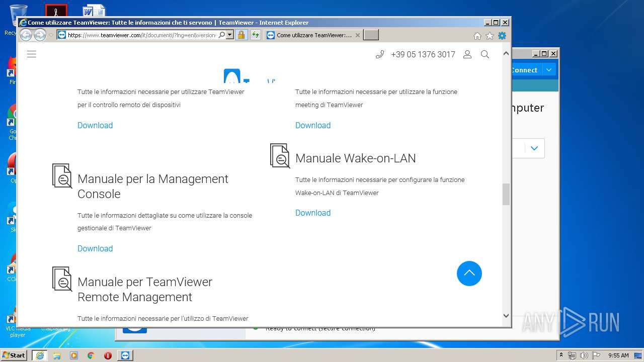The width and height of the screenshot is (644, 362).
Task: Click Connect in the TeamViewer window
Action: (525, 70)
